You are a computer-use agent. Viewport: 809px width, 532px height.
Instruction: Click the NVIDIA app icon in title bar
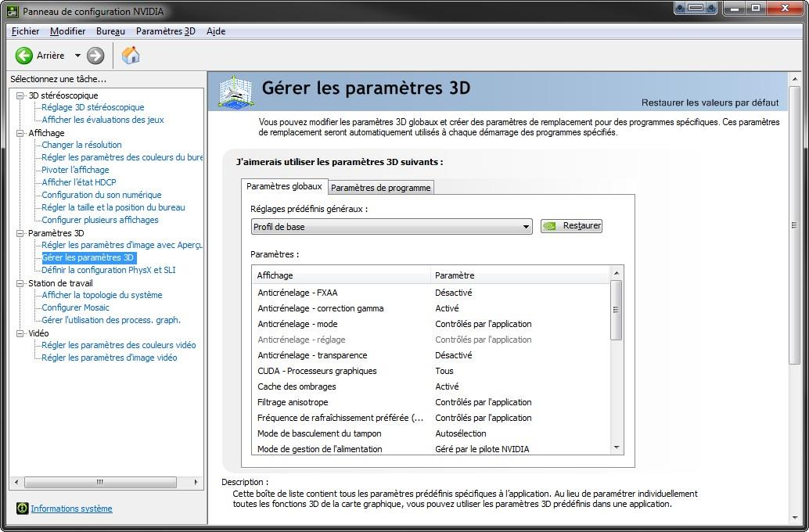pos(13,11)
